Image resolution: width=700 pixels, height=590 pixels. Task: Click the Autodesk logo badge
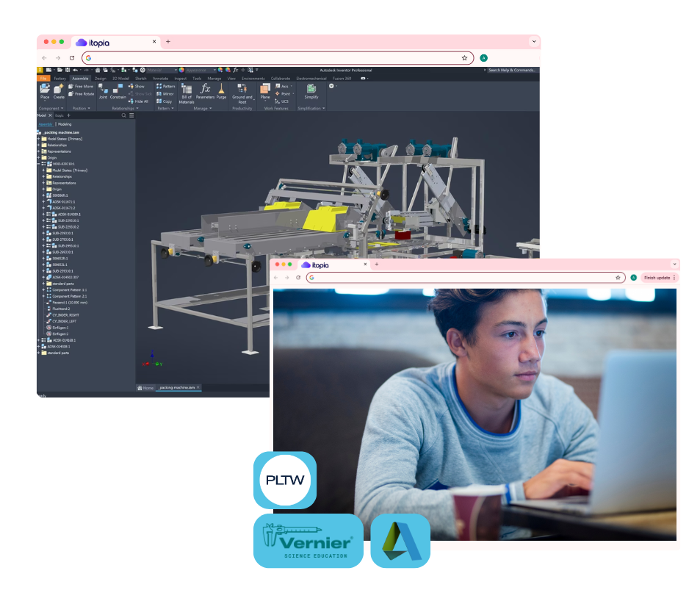(x=400, y=541)
